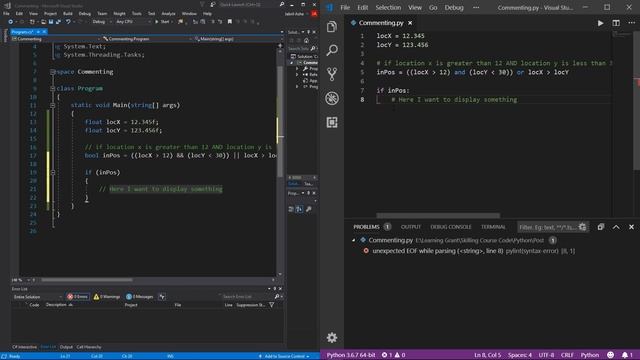Open the VS Code Search view
Viewport: 640px width, 360px height.
[x=332, y=50]
